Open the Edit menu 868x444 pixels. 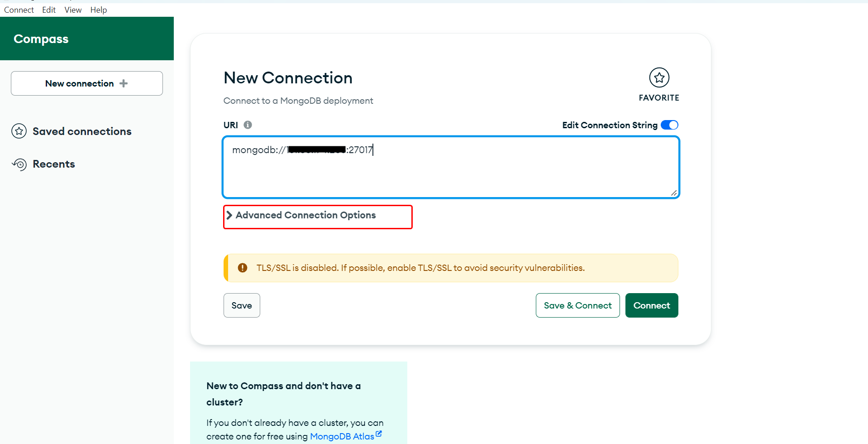[x=49, y=10]
